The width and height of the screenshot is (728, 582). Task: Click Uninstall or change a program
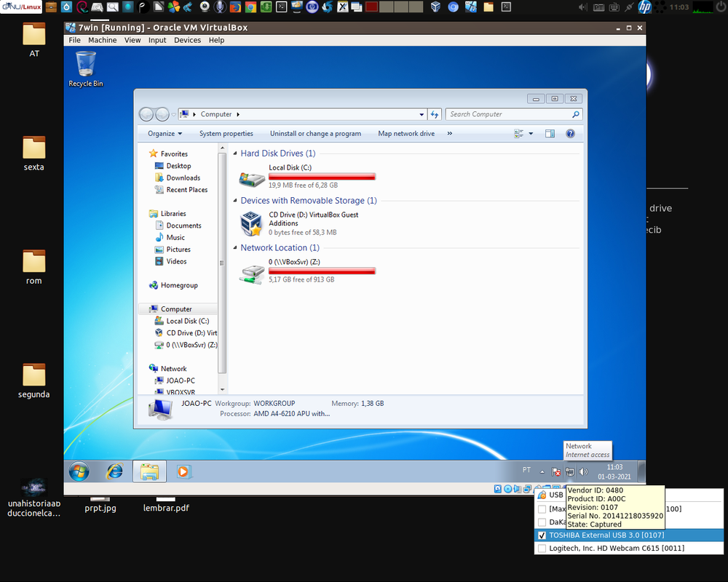[x=316, y=134]
